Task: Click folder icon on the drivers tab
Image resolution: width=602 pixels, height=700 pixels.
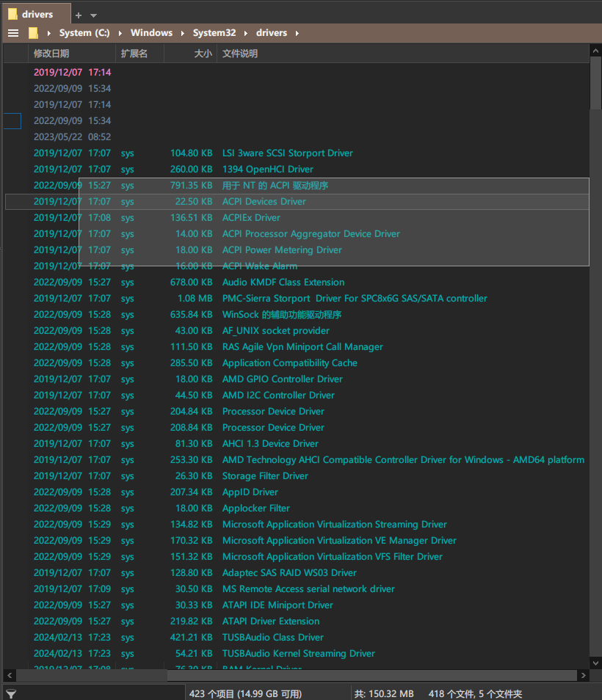Action: point(12,14)
